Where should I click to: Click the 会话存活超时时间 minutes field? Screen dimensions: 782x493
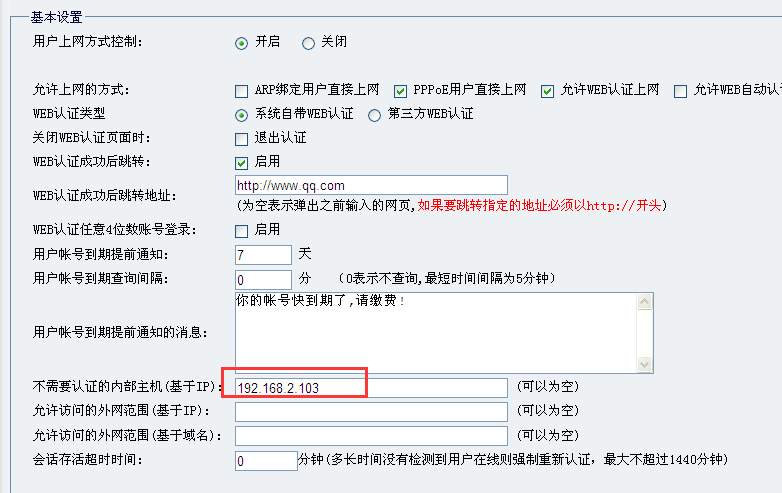pos(265,461)
